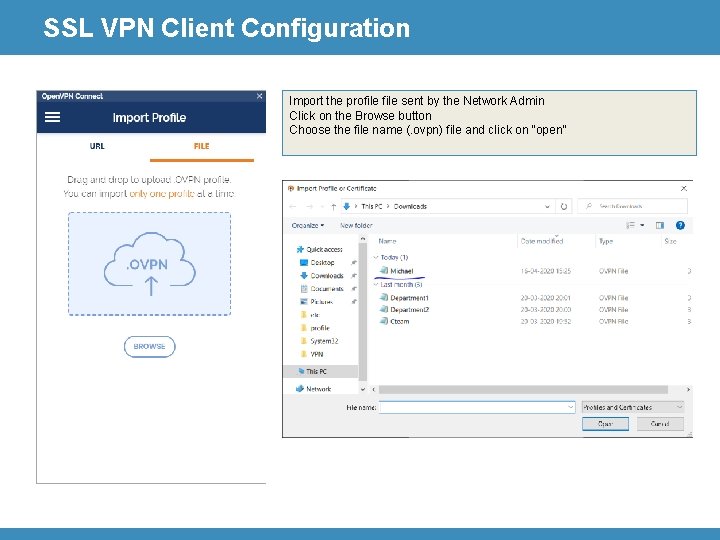
Task: Open Desktop in the navigation pane
Action: point(317,263)
